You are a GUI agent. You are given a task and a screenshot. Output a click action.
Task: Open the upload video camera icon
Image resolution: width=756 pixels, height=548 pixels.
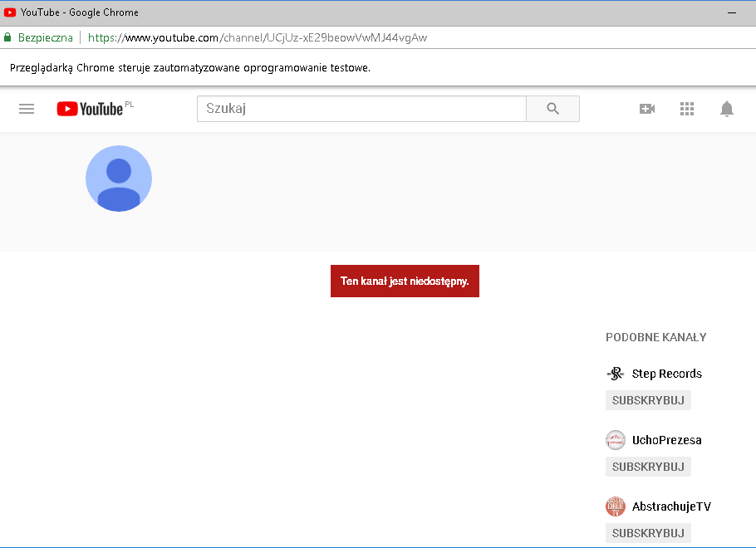coord(647,109)
